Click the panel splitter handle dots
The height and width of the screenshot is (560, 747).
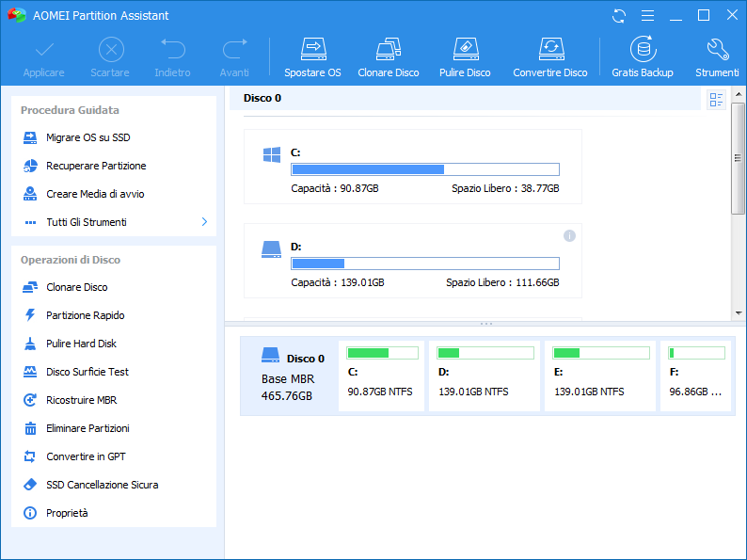(486, 324)
